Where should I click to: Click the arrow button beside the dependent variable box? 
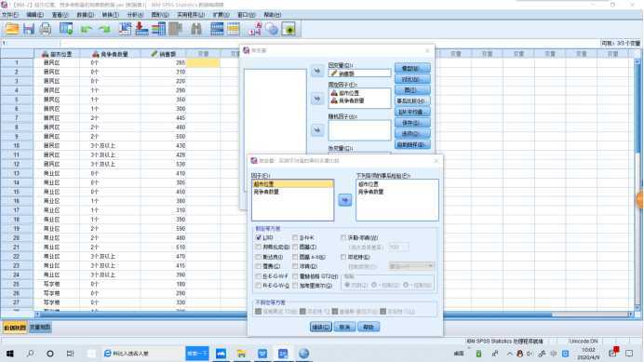316,71
